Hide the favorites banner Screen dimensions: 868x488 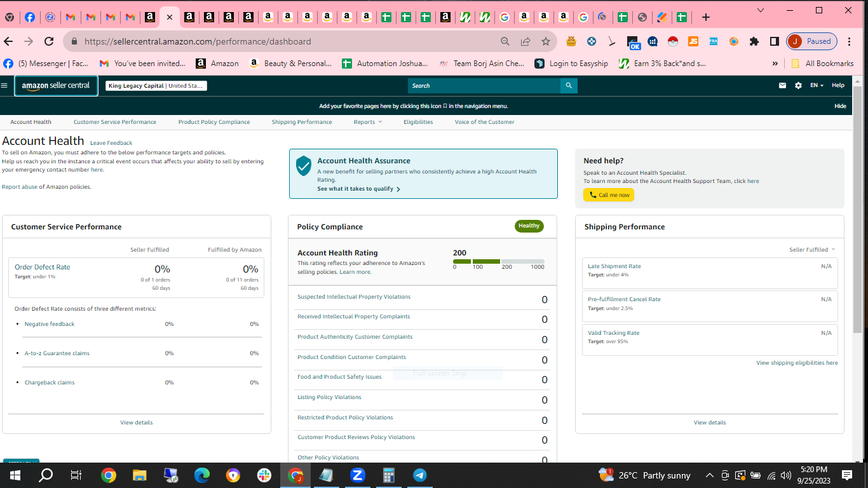pos(840,106)
